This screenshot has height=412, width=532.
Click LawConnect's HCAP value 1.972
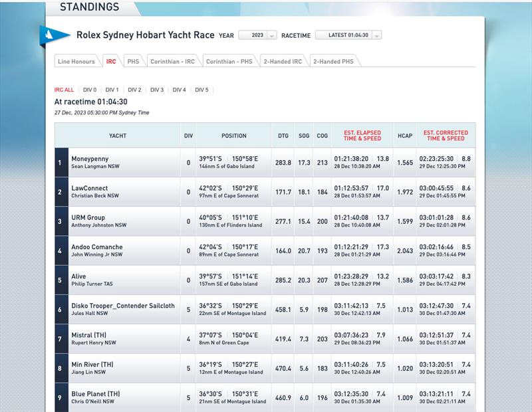(405, 192)
